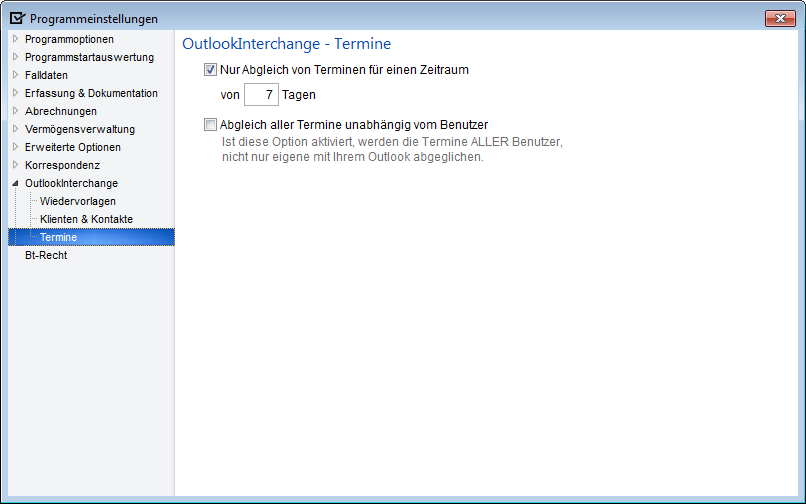The image size is (806, 504).
Task: Select the Vermögensverwaltung tree entry
Action: [80, 129]
